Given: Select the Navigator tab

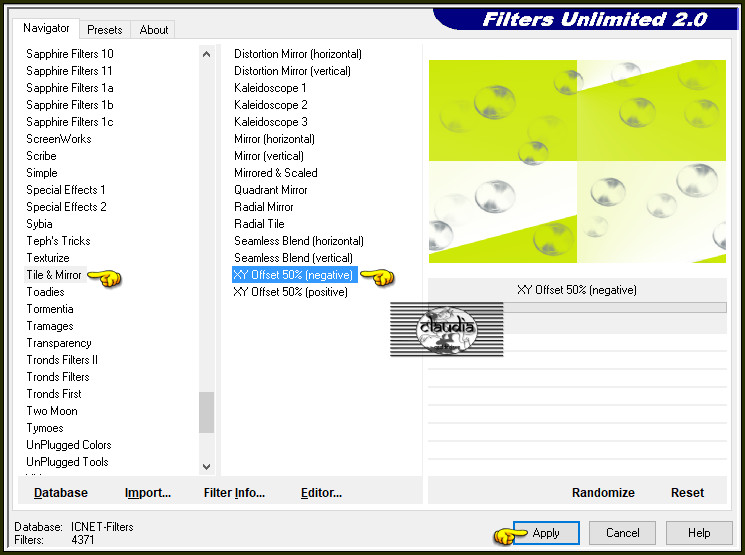Looking at the screenshot, I should [x=46, y=28].
